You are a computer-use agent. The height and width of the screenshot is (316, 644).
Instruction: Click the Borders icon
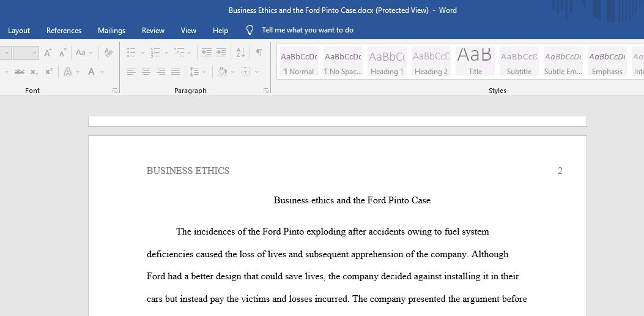(246, 72)
